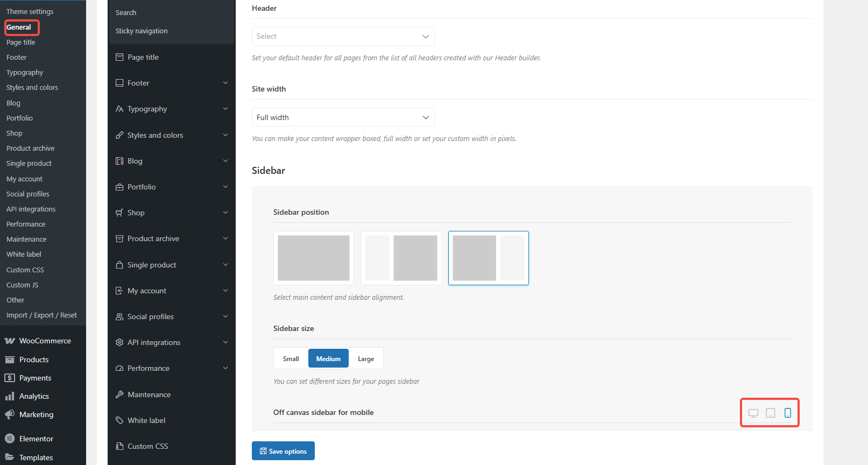Image resolution: width=868 pixels, height=465 pixels.
Task: Select the right sidebar layout thumbnail
Action: click(x=488, y=258)
